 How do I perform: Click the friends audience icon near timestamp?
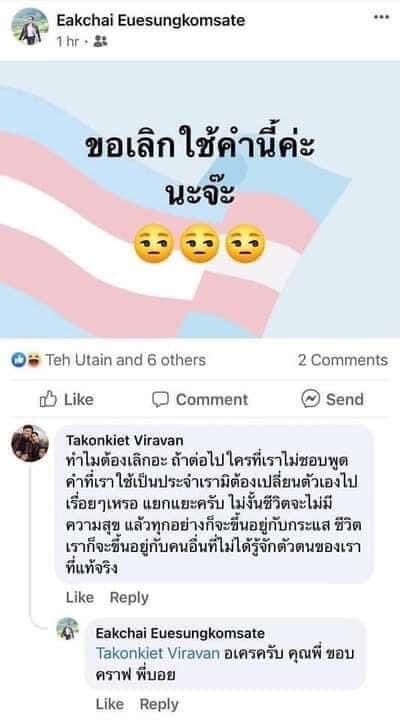coord(100,42)
